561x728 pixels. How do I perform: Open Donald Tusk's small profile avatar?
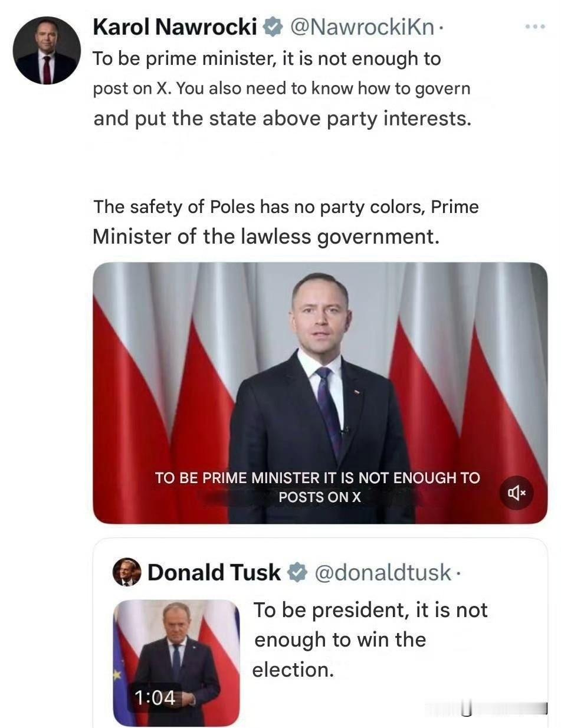coord(127,572)
